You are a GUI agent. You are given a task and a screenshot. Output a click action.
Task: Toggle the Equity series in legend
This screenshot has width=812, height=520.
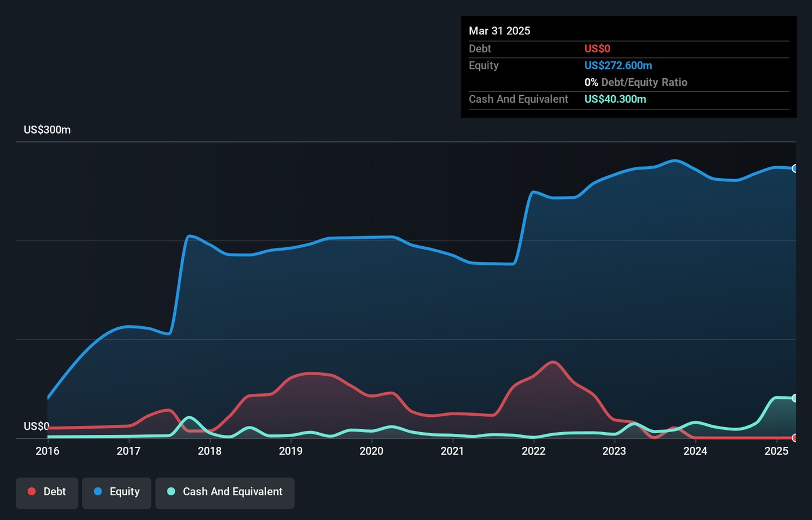pyautogui.click(x=117, y=492)
